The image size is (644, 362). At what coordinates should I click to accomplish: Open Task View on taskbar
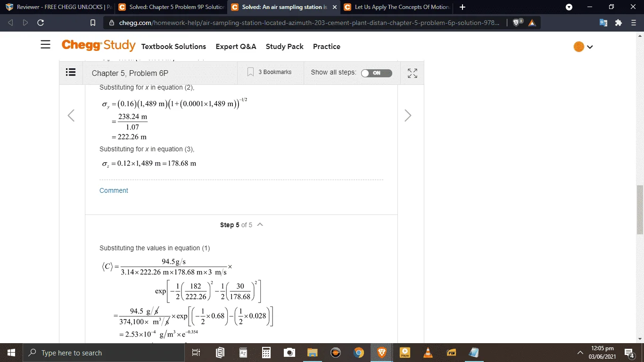pos(197,353)
